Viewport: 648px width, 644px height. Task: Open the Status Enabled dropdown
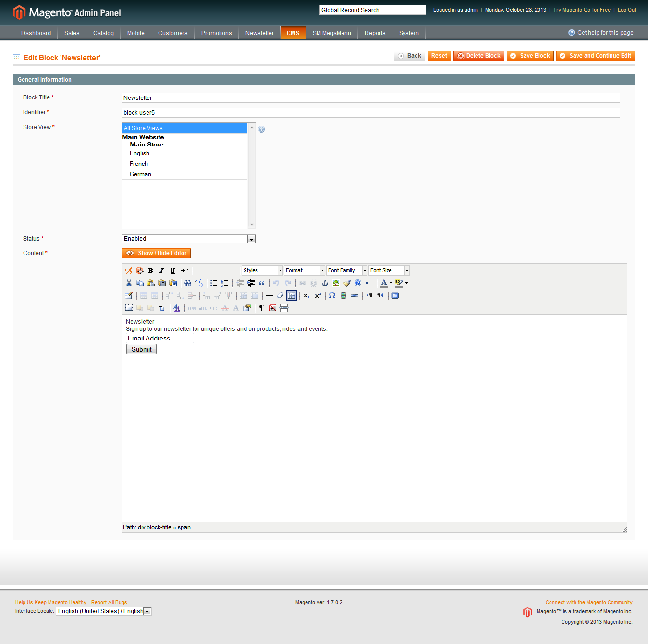click(189, 239)
